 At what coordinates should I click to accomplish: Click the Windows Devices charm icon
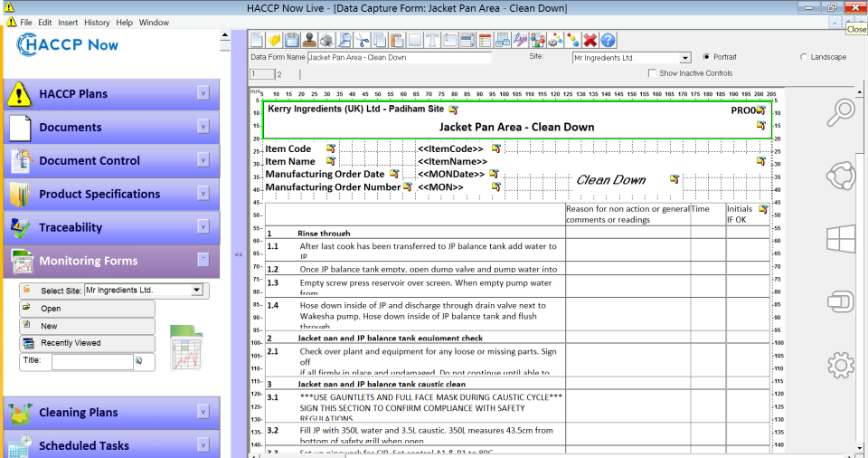pos(841,302)
